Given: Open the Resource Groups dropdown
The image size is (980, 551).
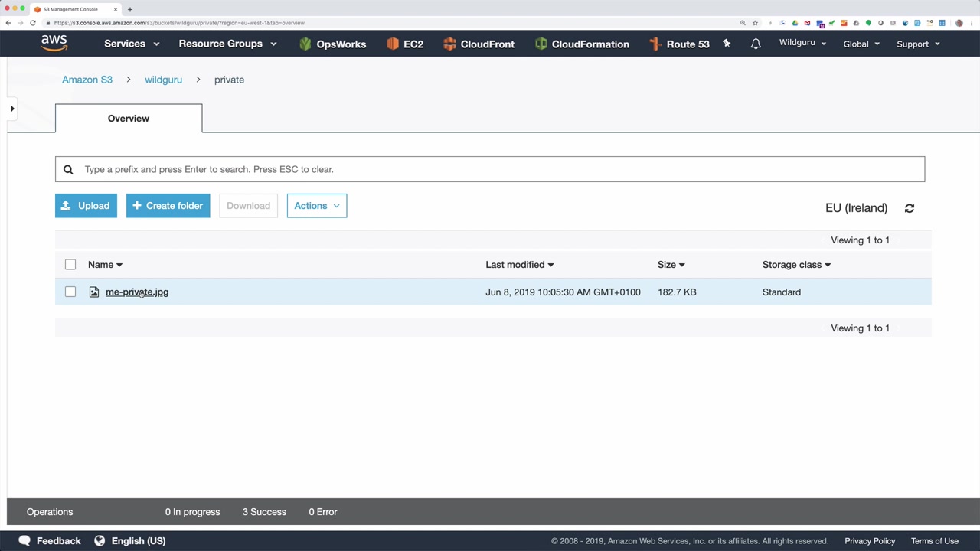Looking at the screenshot, I should click(x=227, y=44).
